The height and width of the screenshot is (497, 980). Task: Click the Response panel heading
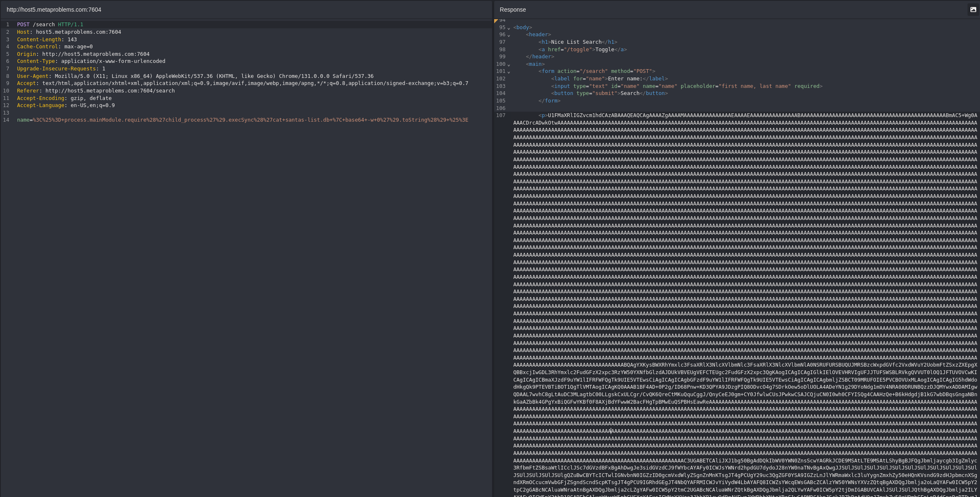tap(512, 10)
